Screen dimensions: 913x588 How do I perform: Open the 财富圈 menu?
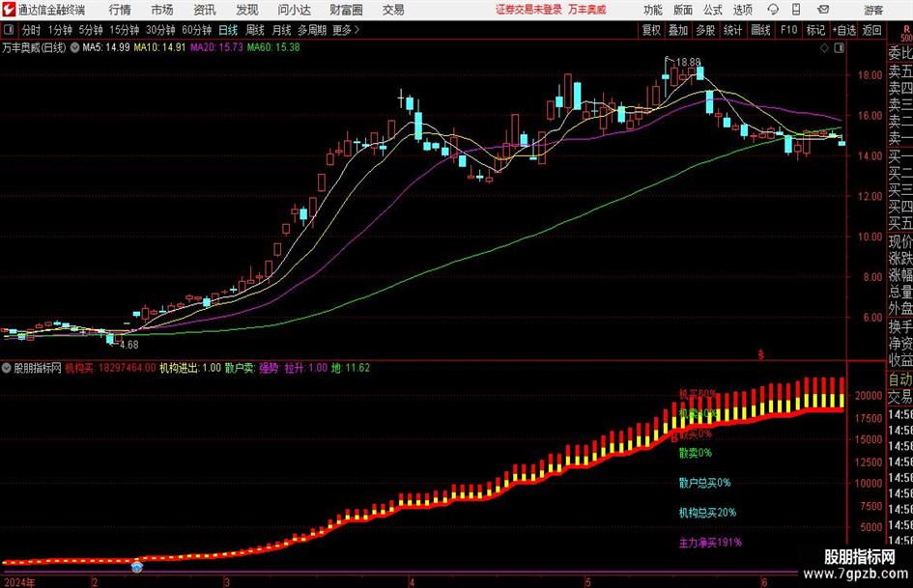[x=346, y=10]
